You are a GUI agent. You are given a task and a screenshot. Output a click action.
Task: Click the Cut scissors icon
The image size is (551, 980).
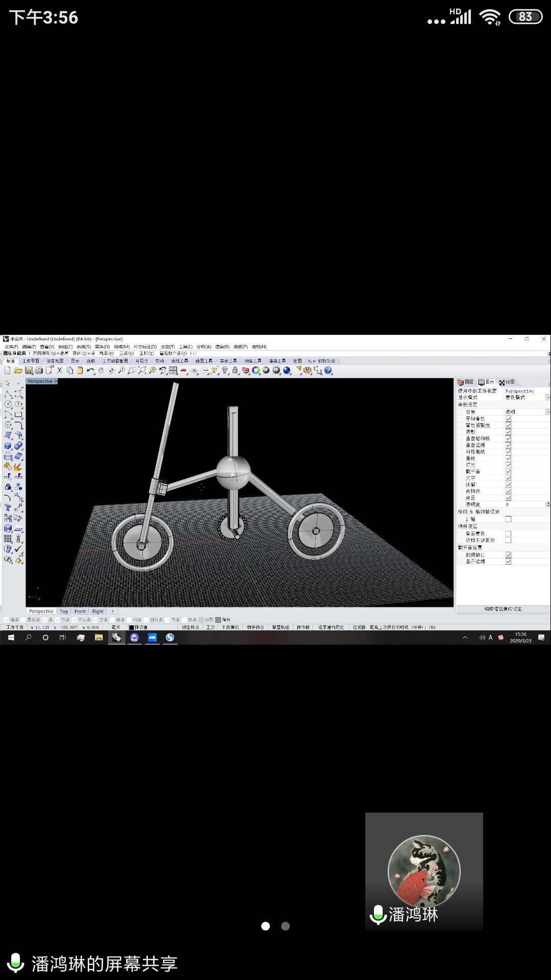[x=60, y=371]
